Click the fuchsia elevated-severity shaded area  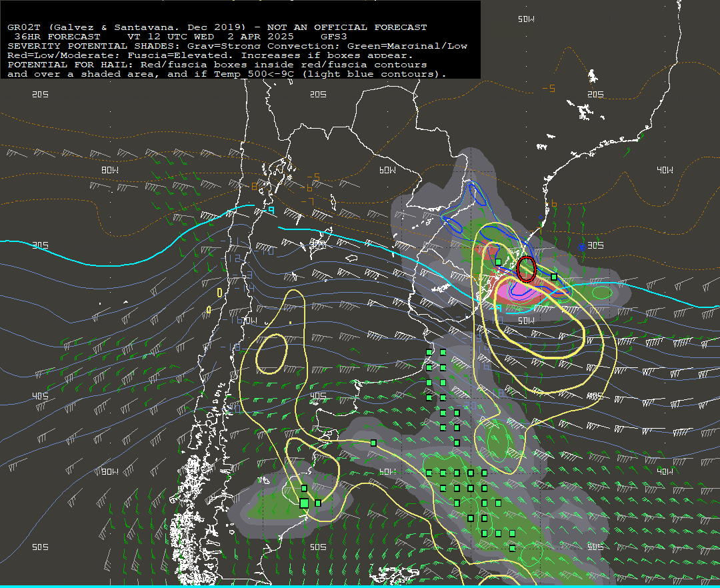(519, 291)
